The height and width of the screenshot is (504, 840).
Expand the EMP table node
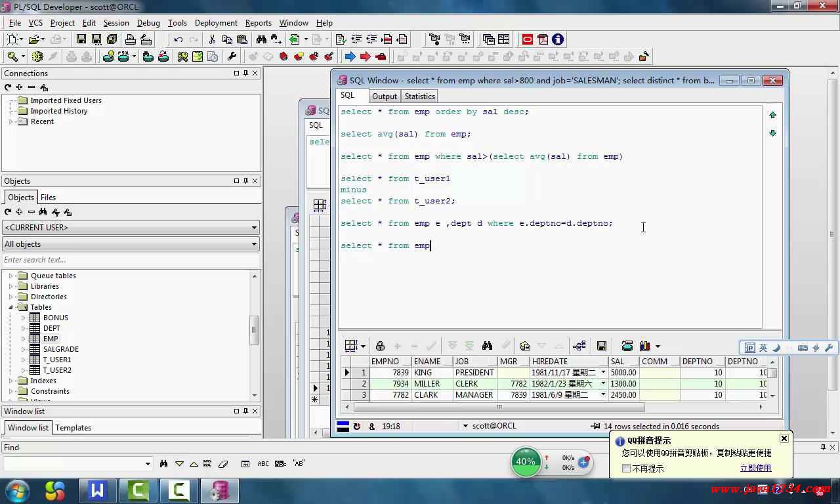[24, 339]
